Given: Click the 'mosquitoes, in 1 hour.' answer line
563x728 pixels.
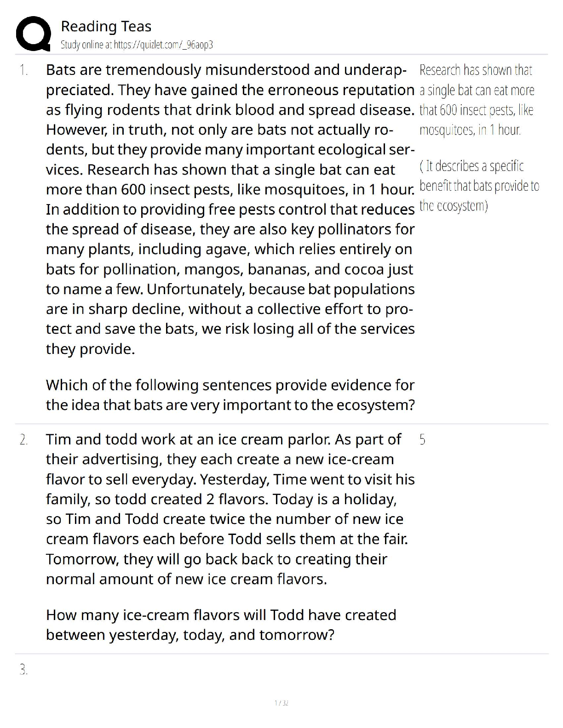Looking at the screenshot, I should (x=470, y=130).
